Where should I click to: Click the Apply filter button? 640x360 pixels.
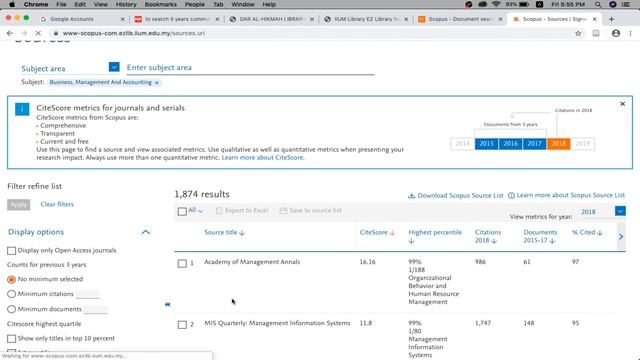19,204
